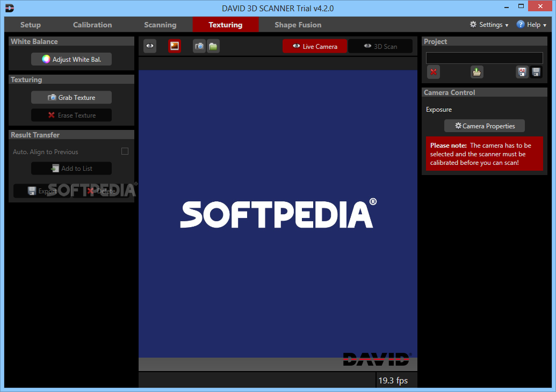Click the 19.3 fps status readout

[393, 381]
